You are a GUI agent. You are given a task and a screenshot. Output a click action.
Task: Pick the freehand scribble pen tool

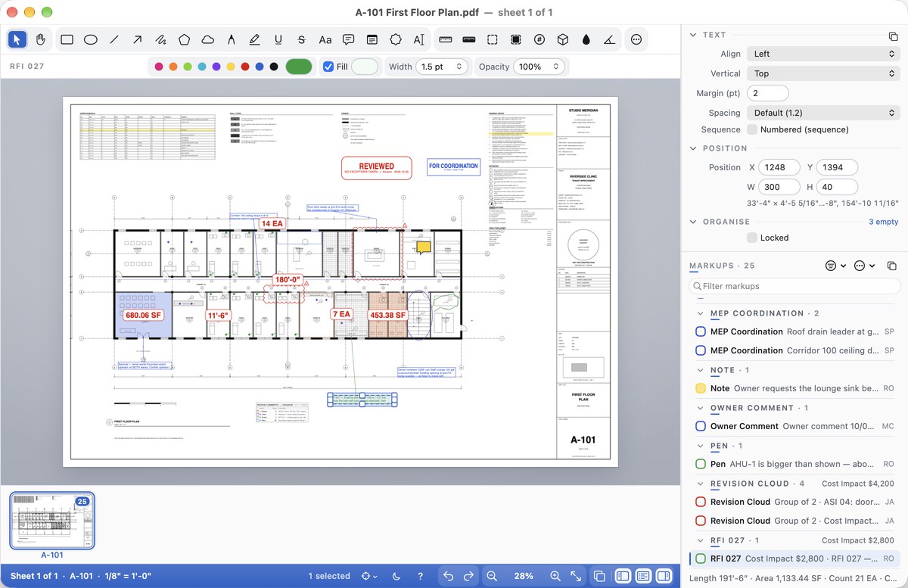click(160, 39)
